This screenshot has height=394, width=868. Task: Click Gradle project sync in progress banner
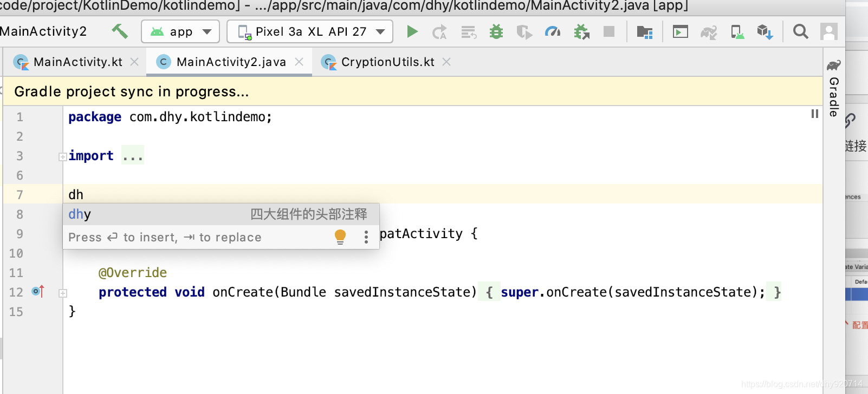(413, 91)
